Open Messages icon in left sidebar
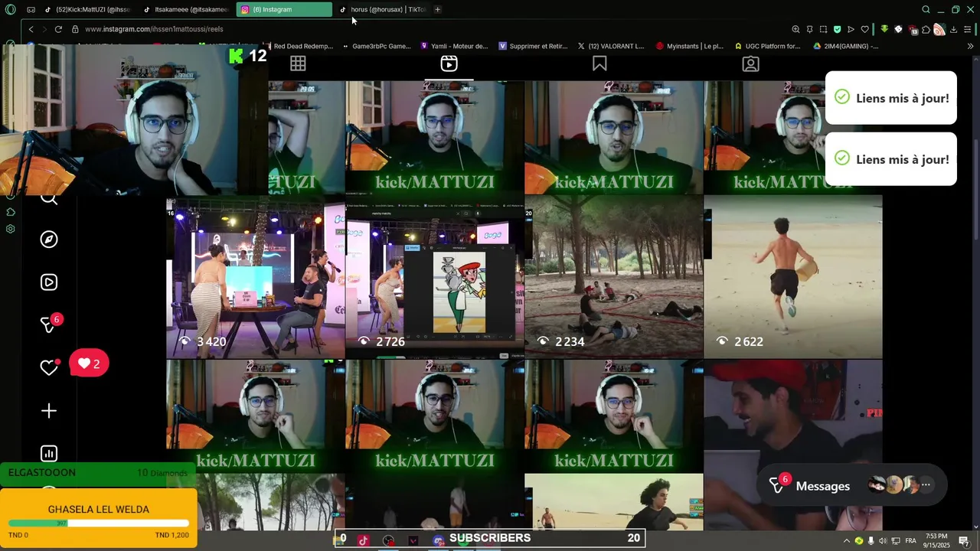The image size is (980, 551). [x=49, y=325]
